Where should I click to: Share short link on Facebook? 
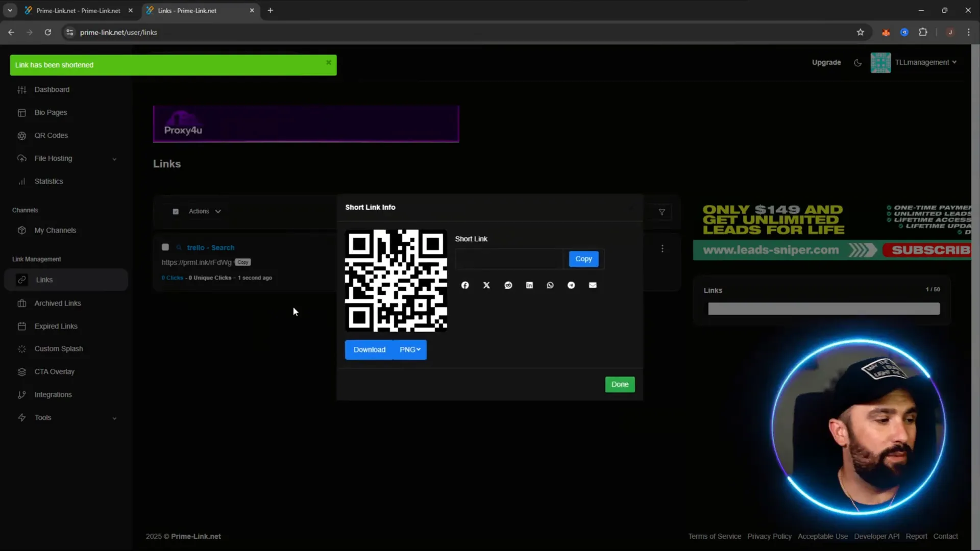click(465, 285)
